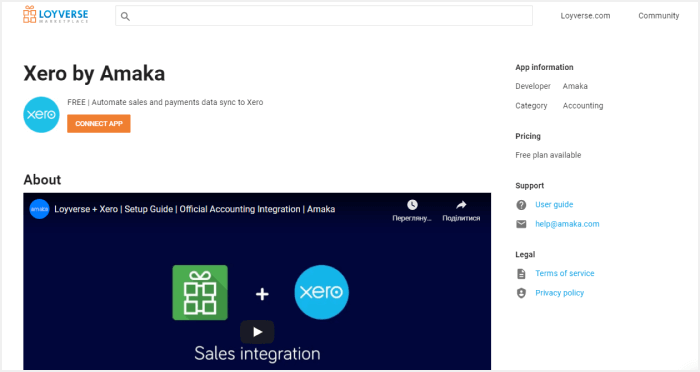The width and height of the screenshot is (700, 372).
Task: Go to Loyverse.com from header
Action: point(585,16)
